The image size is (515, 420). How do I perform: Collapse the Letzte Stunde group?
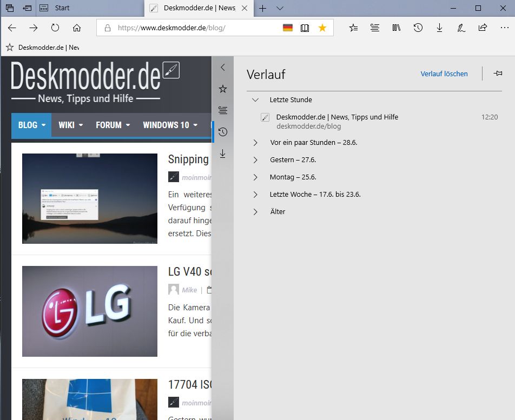point(255,100)
